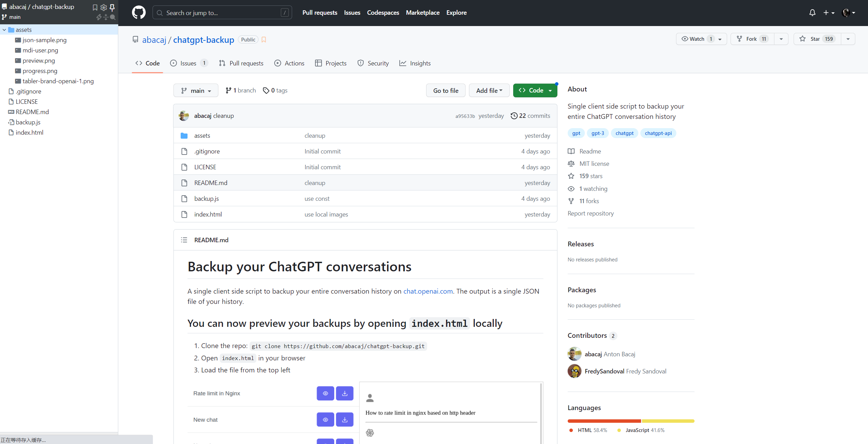Click the chatgpt-api topic tag

coord(658,133)
